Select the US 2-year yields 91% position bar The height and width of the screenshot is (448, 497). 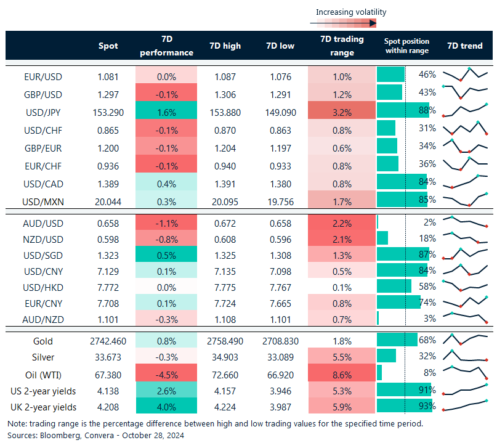click(x=404, y=390)
